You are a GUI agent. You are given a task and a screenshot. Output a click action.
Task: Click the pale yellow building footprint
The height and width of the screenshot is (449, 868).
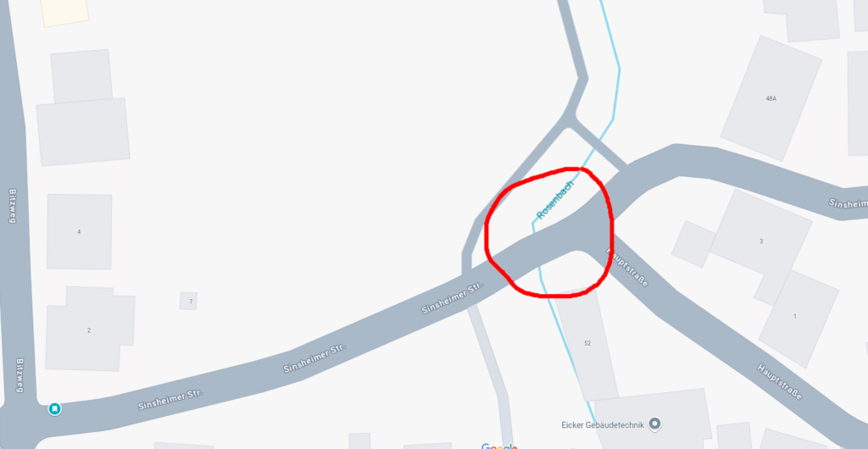click(x=64, y=12)
